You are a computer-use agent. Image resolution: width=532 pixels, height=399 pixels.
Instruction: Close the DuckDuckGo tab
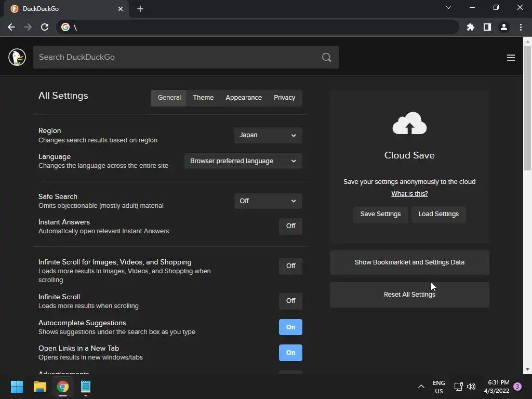(121, 9)
